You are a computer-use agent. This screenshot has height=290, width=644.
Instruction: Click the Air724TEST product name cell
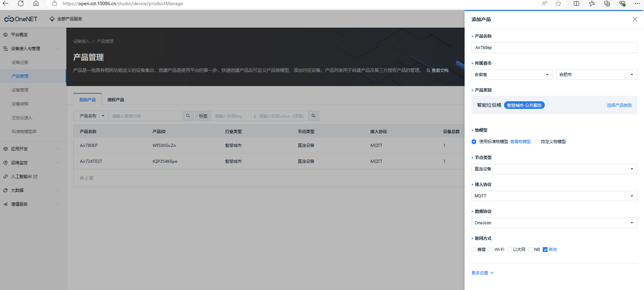91,161
